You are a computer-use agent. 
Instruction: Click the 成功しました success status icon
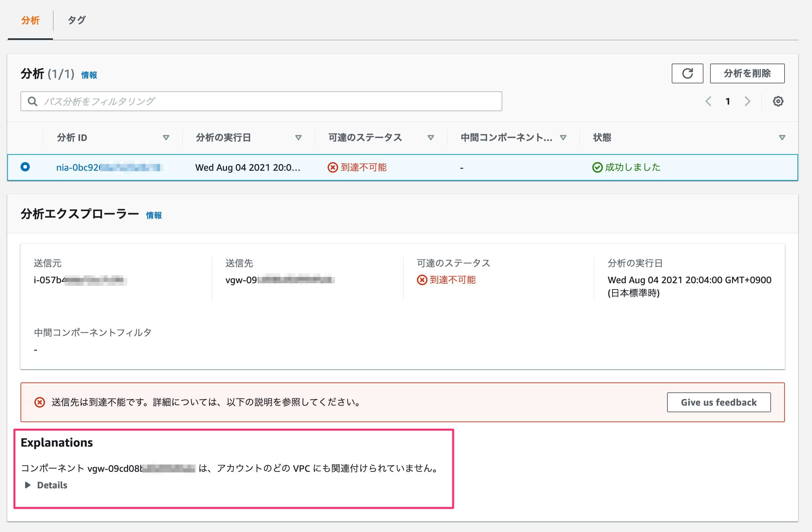pos(597,167)
